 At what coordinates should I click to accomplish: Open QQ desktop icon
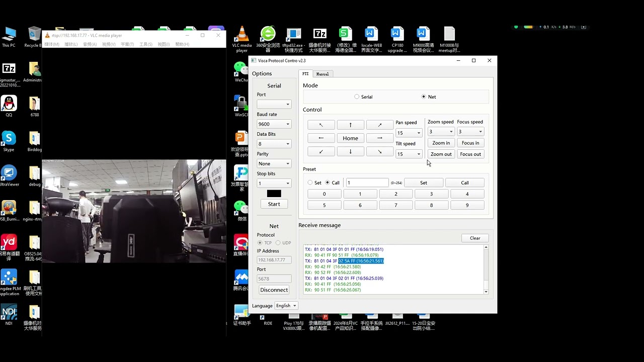[x=9, y=106]
